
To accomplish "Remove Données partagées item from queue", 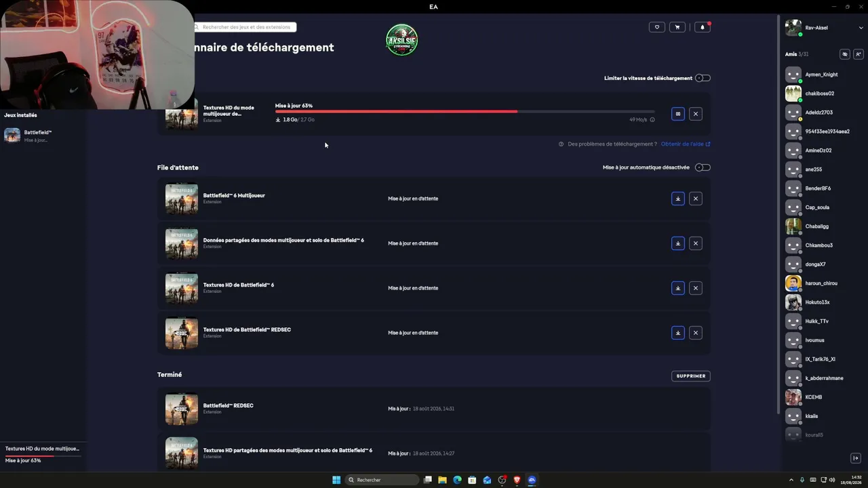I will (695, 243).
